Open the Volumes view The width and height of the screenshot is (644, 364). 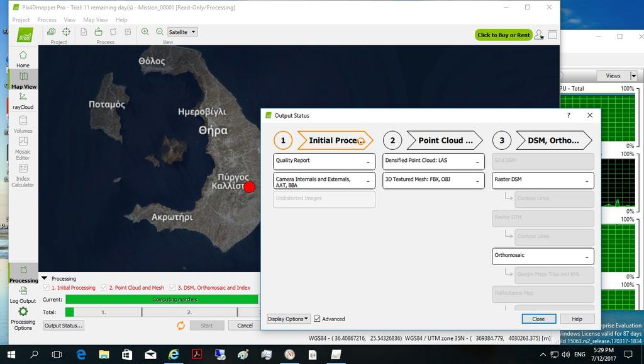(x=23, y=124)
